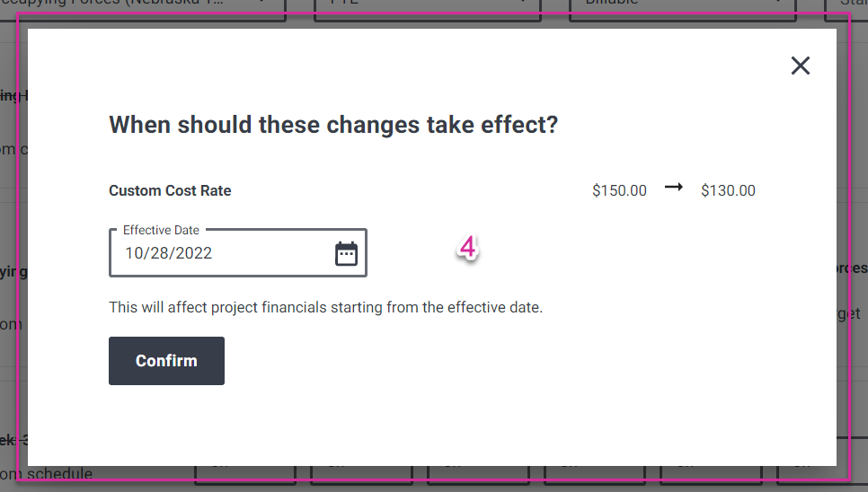
Task: Open the calendar date picker icon
Action: pos(347,254)
